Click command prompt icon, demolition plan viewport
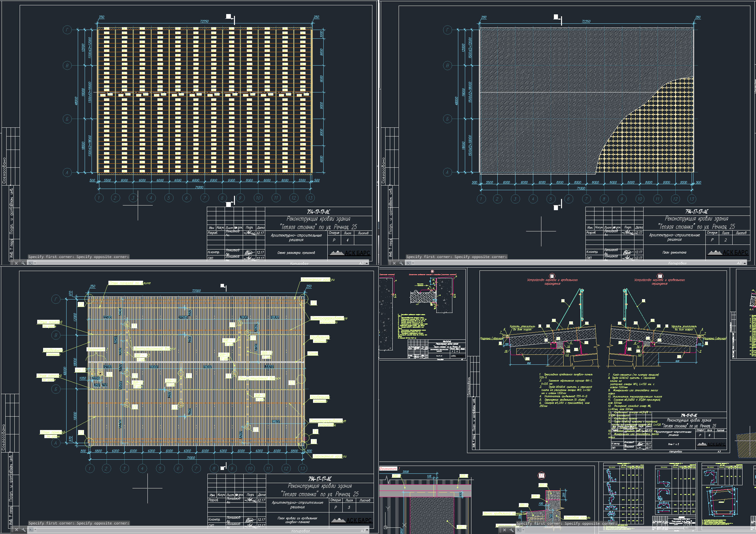Image resolution: width=756 pixels, height=534 pixels. [x=409, y=263]
